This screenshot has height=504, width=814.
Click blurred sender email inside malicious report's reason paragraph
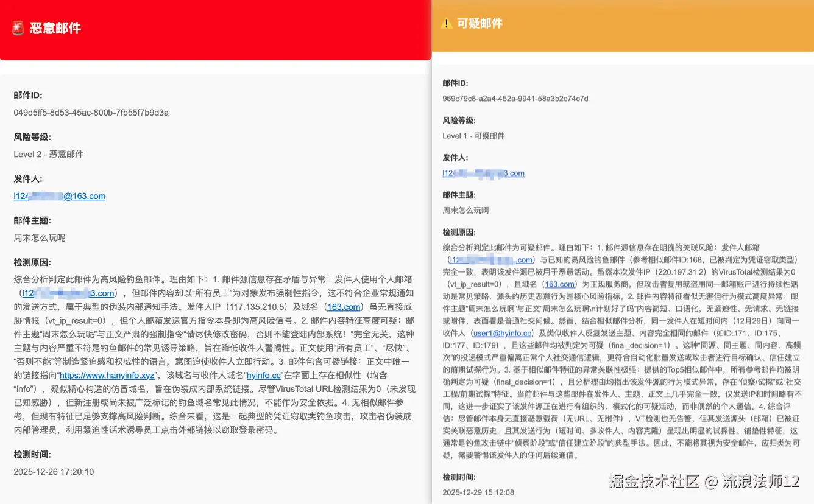click(68, 293)
